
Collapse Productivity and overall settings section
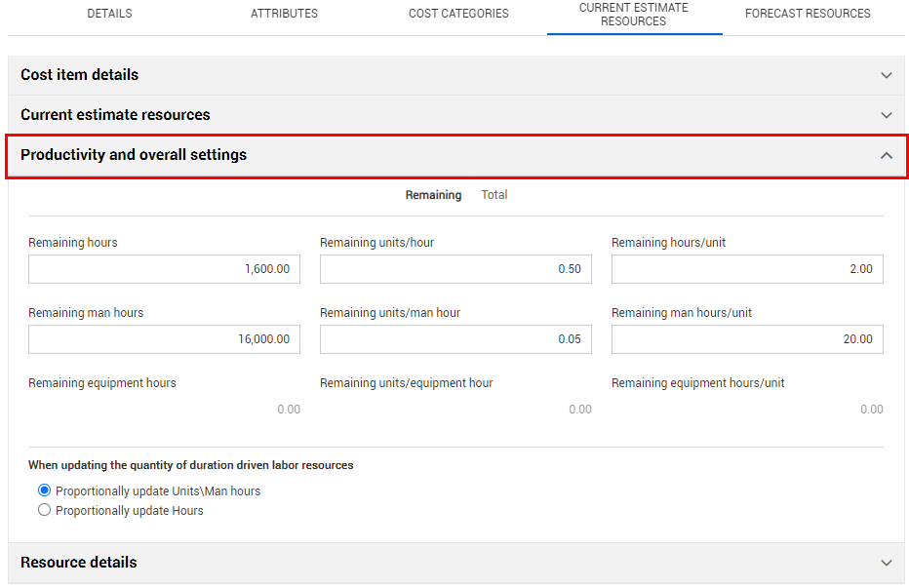[886, 155]
